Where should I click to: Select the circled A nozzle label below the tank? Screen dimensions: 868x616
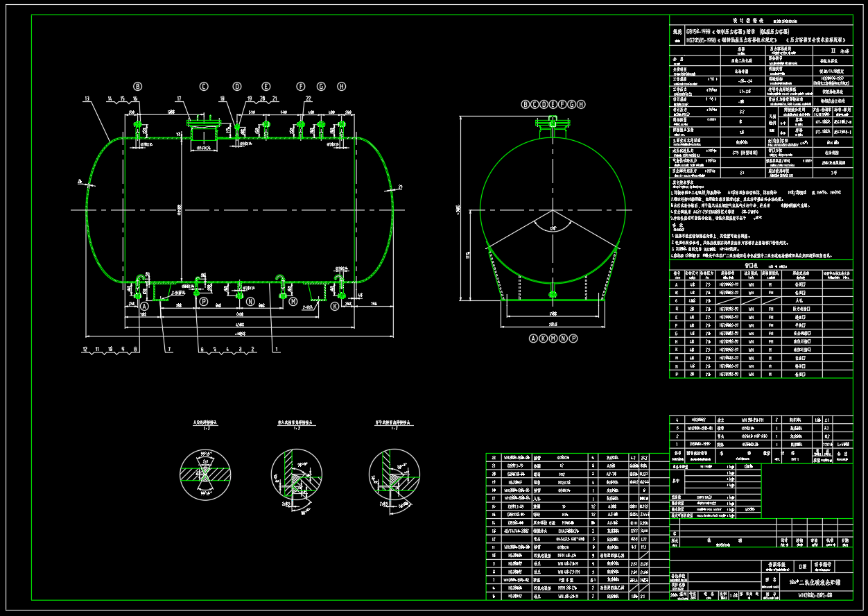pos(144,305)
